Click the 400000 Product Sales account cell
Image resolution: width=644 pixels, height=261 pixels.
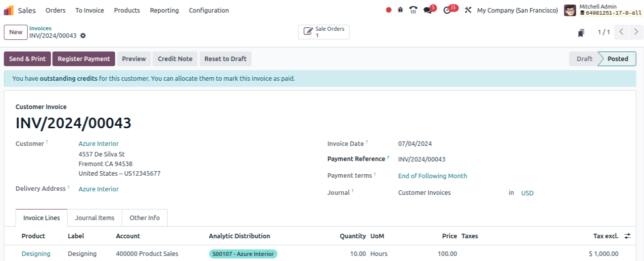147,254
